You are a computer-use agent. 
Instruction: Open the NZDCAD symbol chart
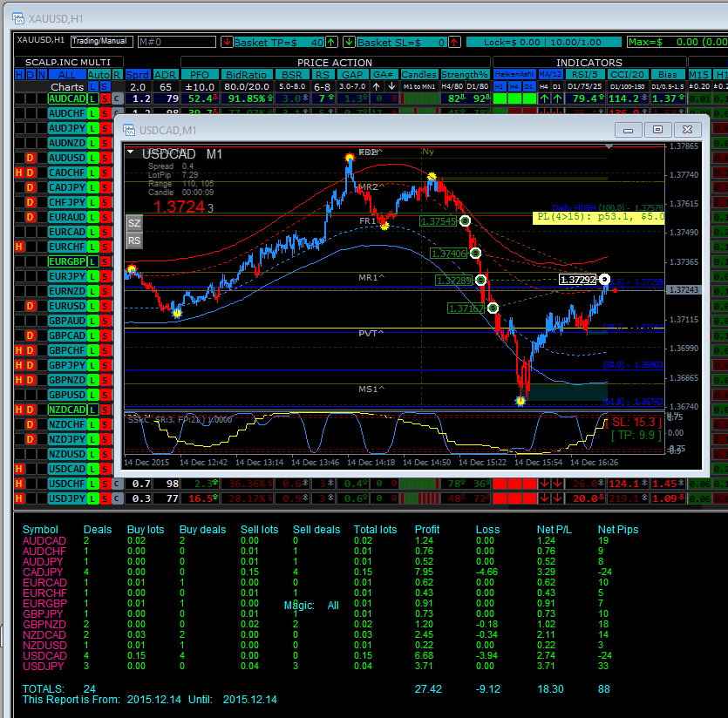(67, 410)
